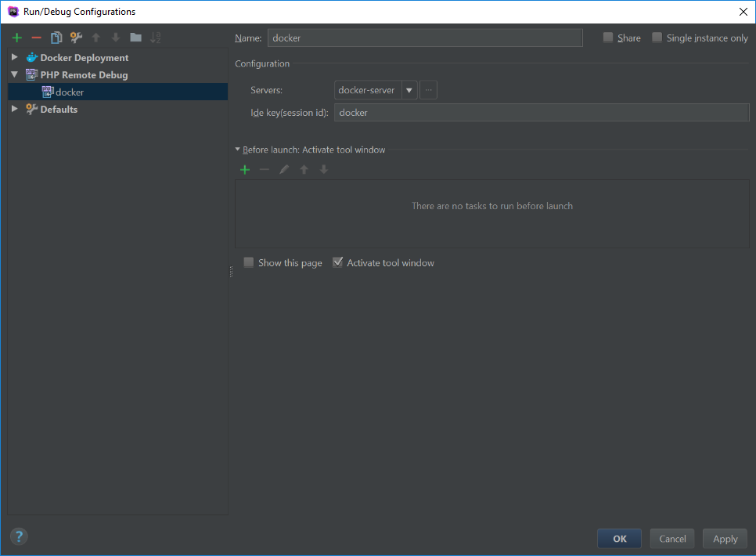Create a new configuration folder

[x=135, y=37]
